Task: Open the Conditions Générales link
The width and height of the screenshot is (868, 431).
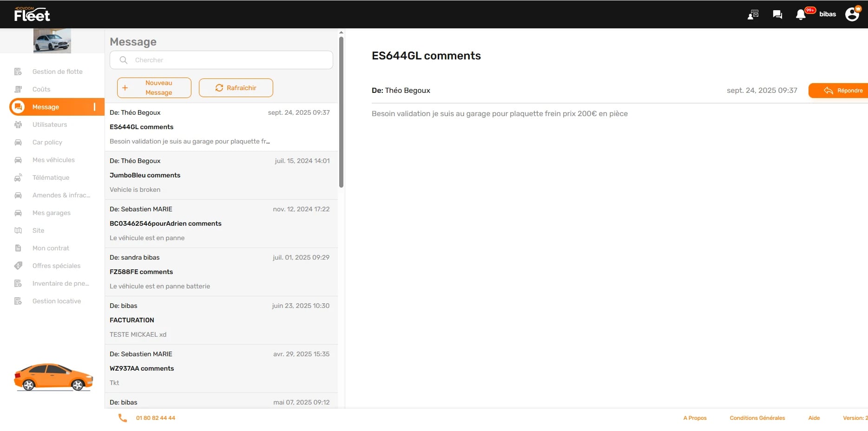Action: [x=757, y=418]
